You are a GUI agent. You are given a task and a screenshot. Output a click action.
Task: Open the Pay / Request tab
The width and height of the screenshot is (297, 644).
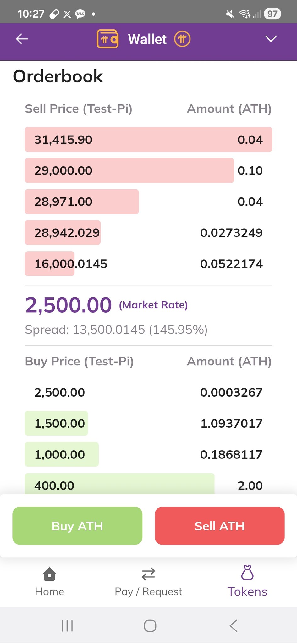(x=148, y=582)
